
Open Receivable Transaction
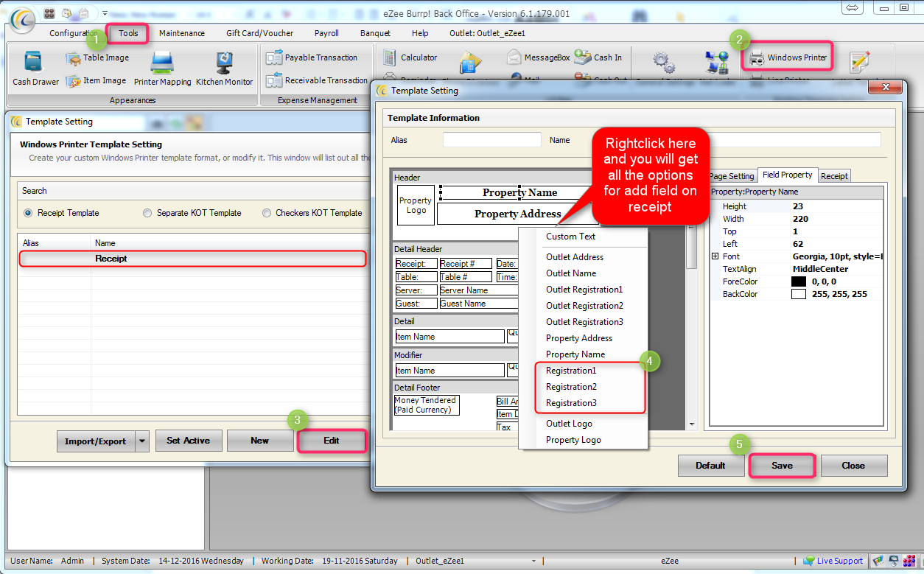click(317, 80)
